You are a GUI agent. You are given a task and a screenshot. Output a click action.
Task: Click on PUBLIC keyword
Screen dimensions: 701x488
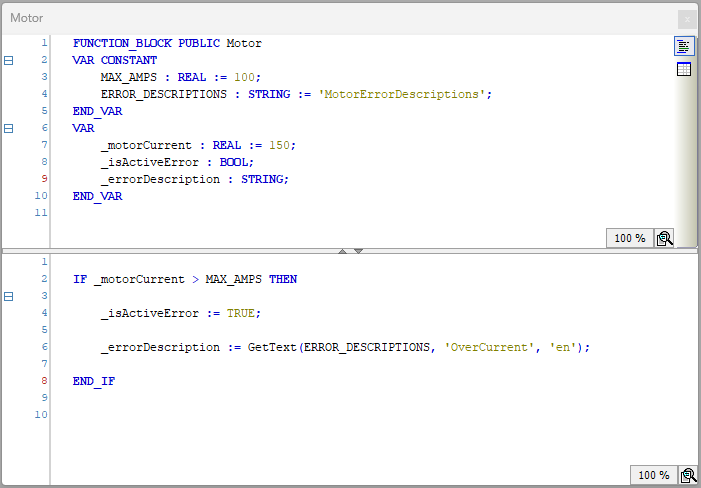pyautogui.click(x=199, y=43)
